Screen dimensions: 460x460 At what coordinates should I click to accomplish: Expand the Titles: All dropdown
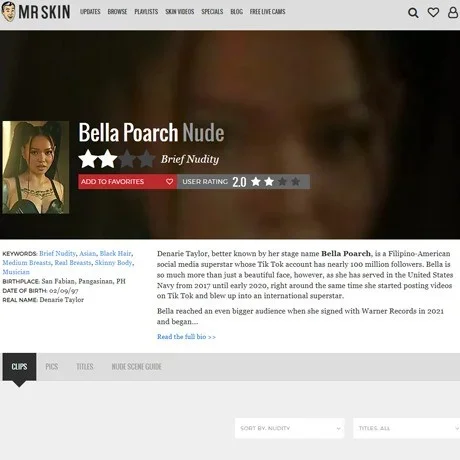406,428
